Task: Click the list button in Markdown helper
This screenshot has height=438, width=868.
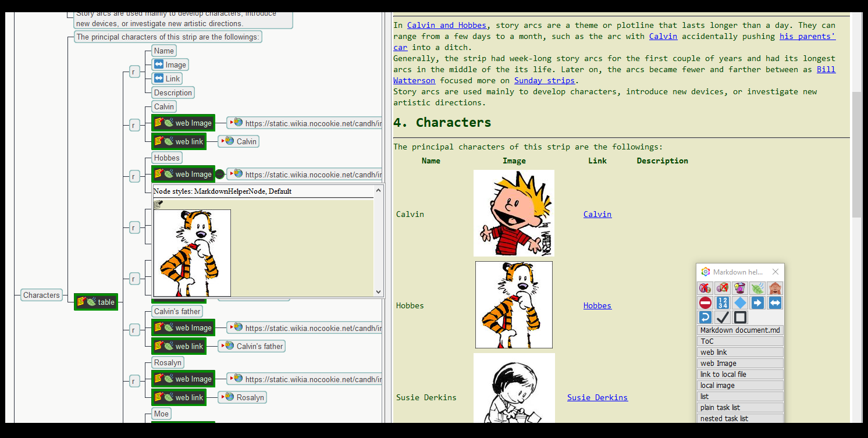Action: tap(740, 397)
